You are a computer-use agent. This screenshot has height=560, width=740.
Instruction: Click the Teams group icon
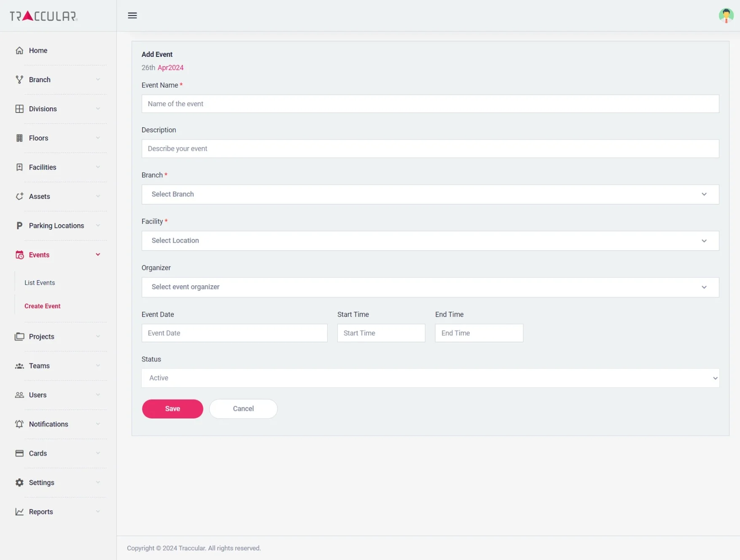[19, 366]
